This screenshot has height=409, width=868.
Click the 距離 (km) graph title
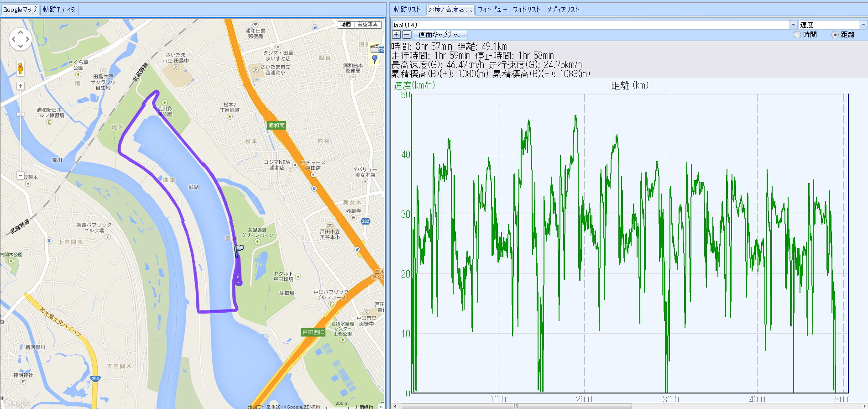click(x=630, y=85)
